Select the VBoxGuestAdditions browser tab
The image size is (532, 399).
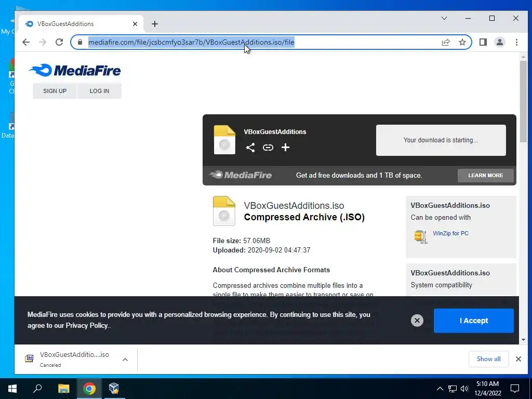click(82, 24)
